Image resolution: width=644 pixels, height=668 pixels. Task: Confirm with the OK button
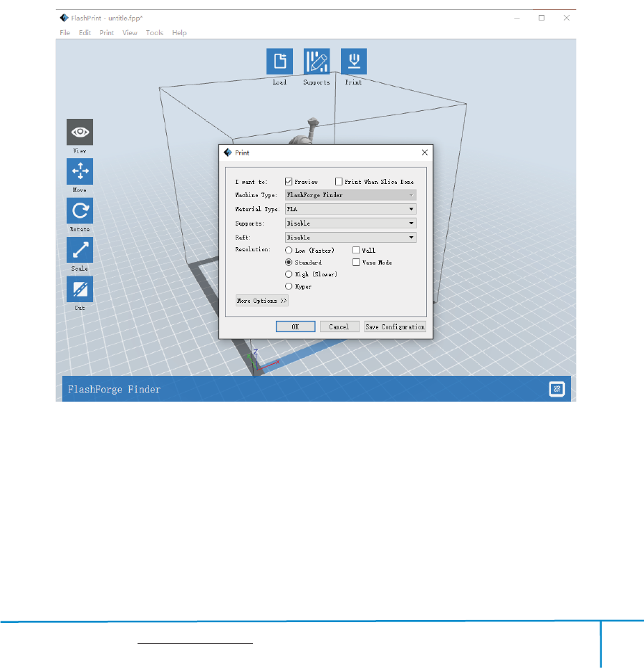[295, 326]
